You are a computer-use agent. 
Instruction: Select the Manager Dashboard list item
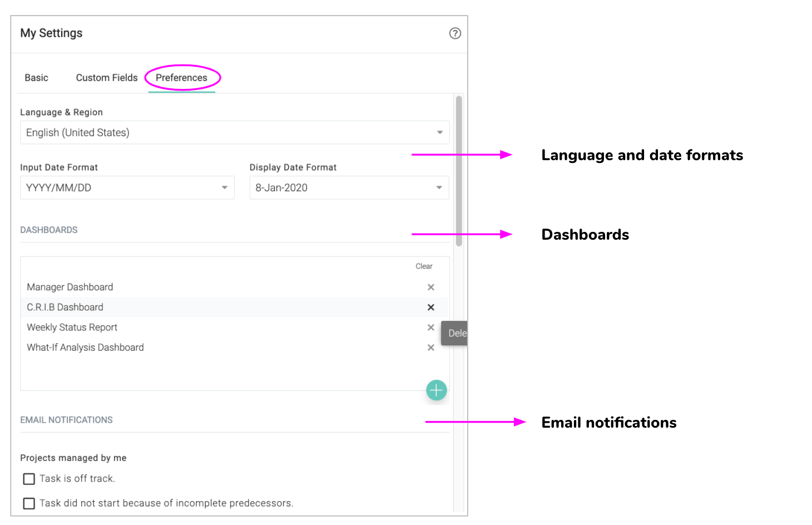click(x=70, y=287)
